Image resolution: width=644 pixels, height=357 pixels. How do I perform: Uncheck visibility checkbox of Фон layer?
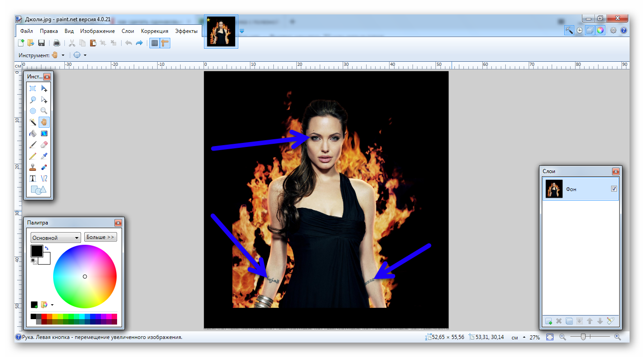point(614,189)
